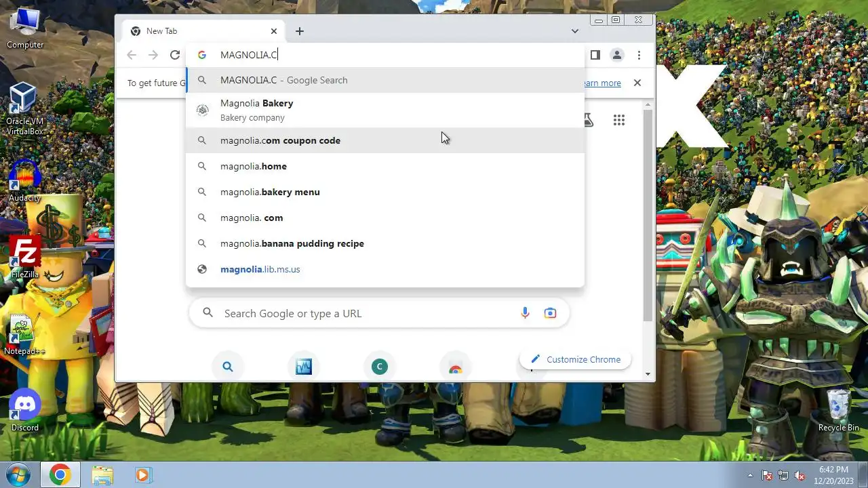Select Magnolia Bakery company suggestion
868x488 pixels.
click(x=385, y=110)
